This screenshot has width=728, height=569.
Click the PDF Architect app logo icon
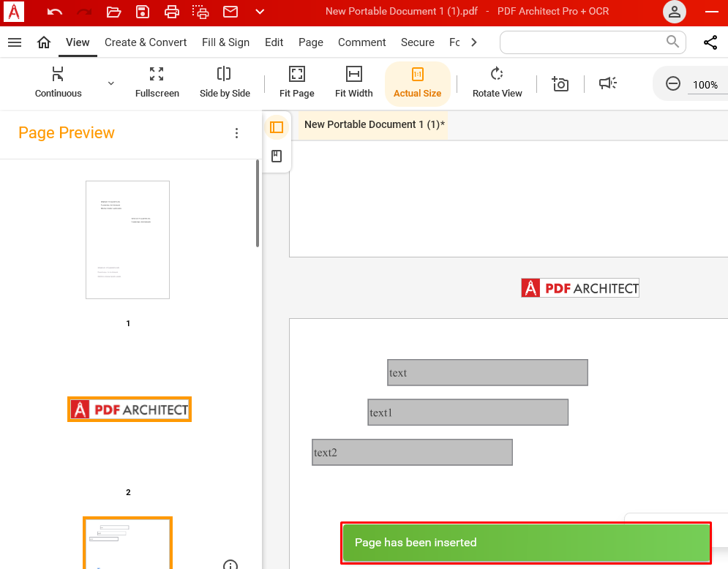point(14,12)
